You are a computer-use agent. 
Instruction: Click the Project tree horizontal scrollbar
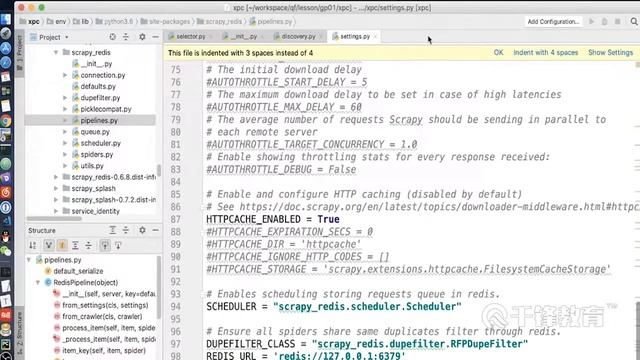[x=54, y=219]
